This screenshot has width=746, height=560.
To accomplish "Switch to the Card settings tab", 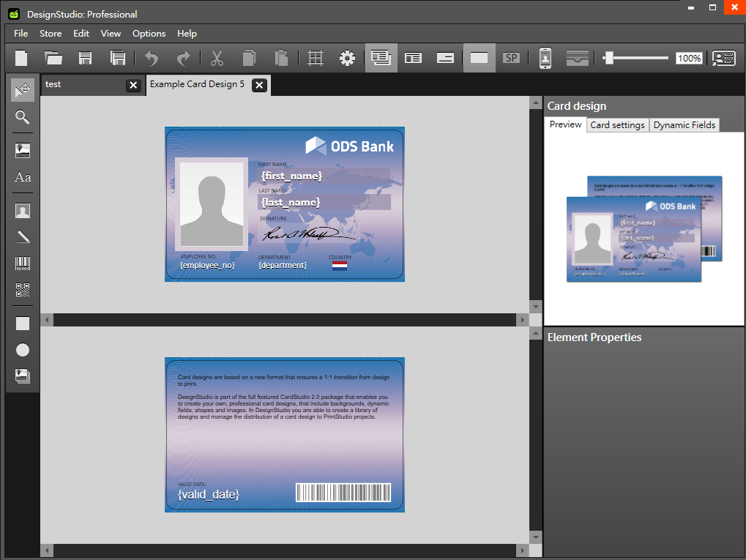I will [617, 124].
